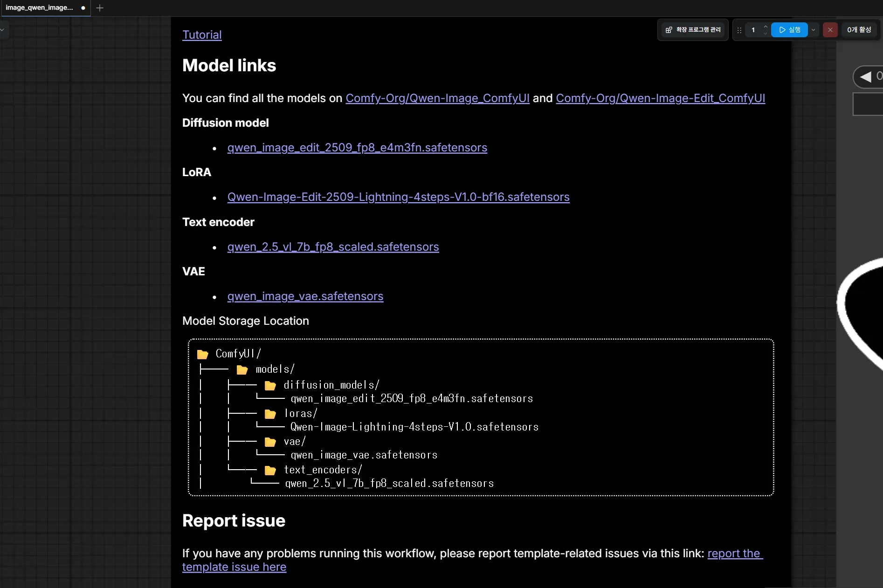
Task: Decrease batch count with the down arrow
Action: 766,34
